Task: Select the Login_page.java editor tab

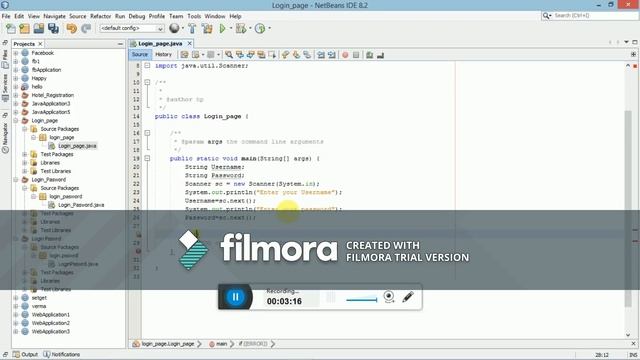Action: (x=160, y=44)
